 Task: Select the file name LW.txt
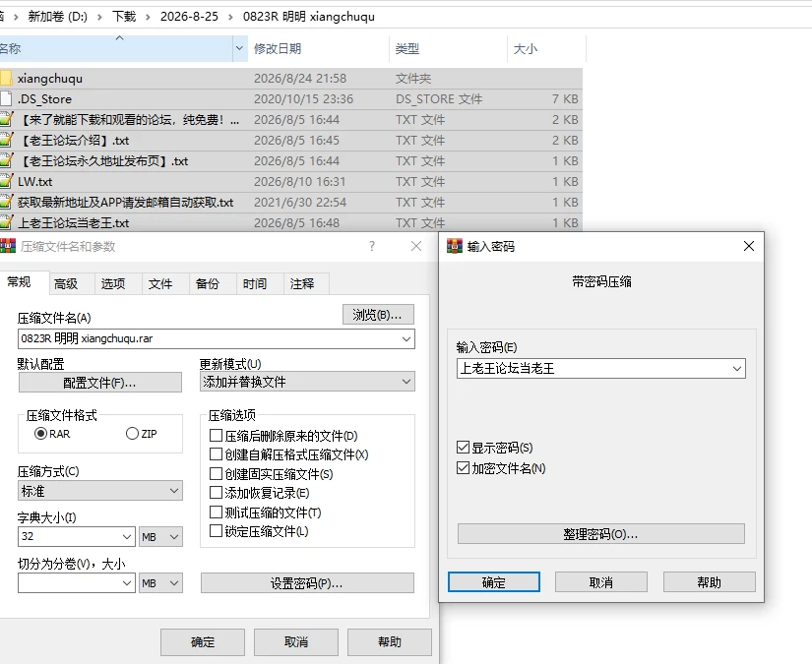[34, 182]
